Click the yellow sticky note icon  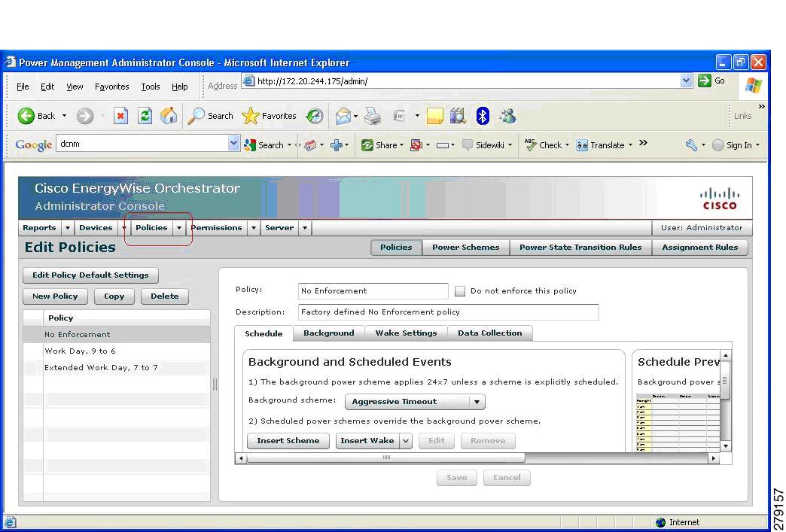point(434,116)
